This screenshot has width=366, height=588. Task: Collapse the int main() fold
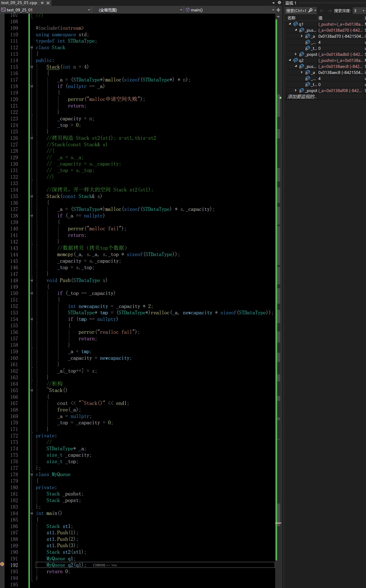(x=32, y=513)
